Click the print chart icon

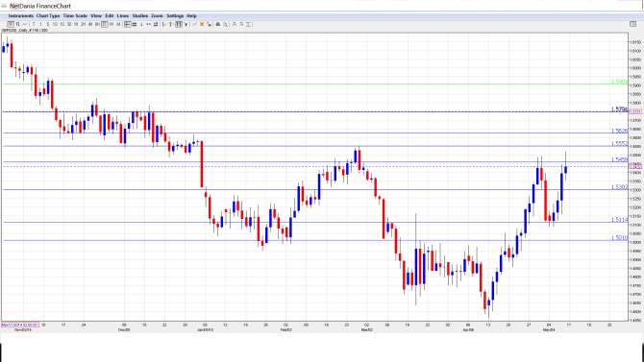pos(218,25)
